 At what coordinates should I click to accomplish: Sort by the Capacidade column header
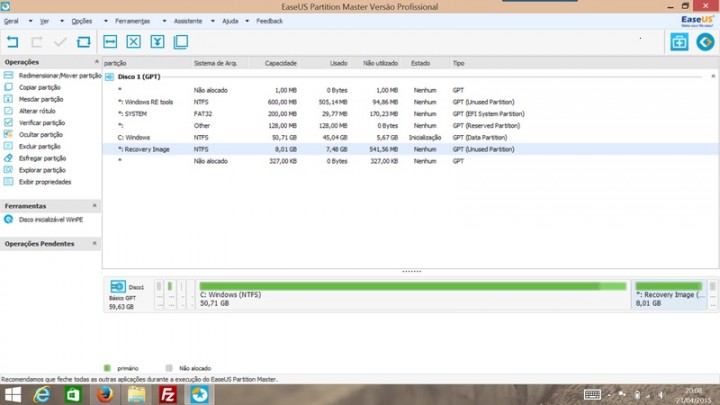pyautogui.click(x=281, y=63)
